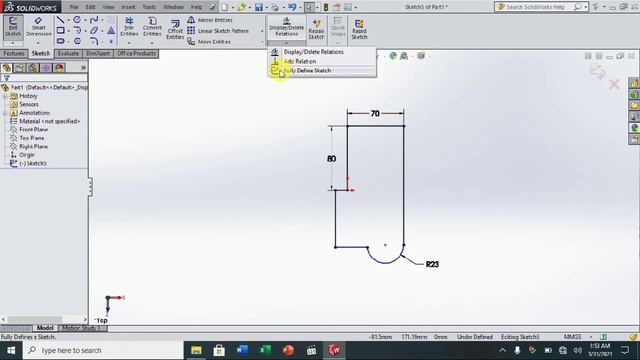The width and height of the screenshot is (640, 360).
Task: Click the Trim Entities tool
Action: pyautogui.click(x=129, y=27)
